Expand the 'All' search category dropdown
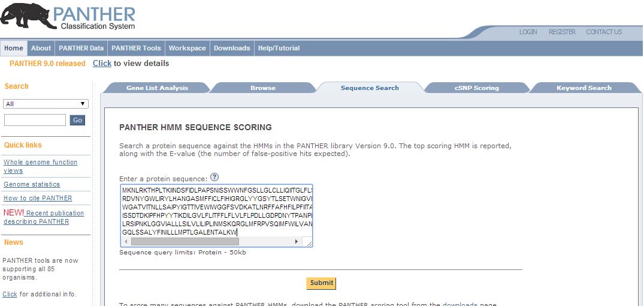 (46, 104)
